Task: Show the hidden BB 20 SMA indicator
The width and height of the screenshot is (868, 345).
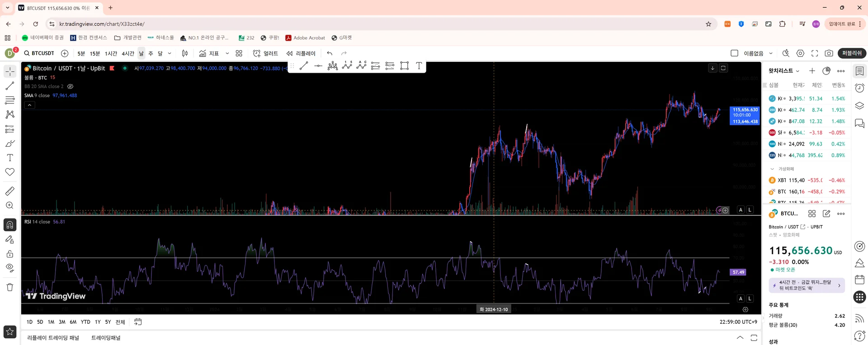Action: (x=70, y=86)
